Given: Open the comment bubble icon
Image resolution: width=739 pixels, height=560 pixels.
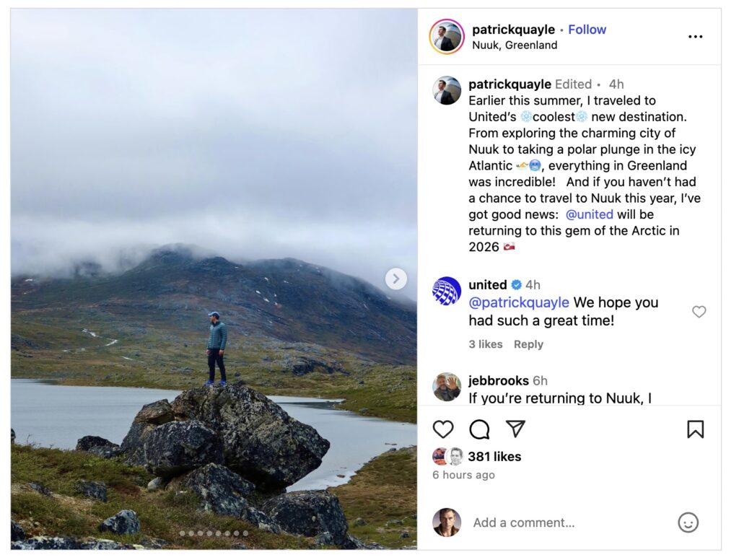Looking at the screenshot, I should coord(479,429).
